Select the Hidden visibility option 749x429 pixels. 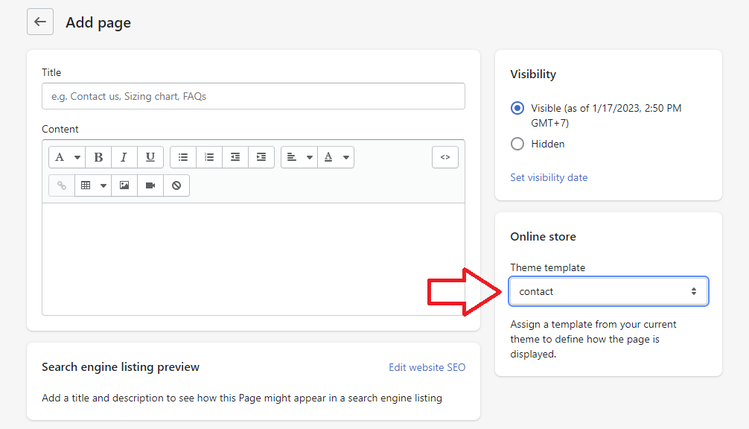[517, 144]
